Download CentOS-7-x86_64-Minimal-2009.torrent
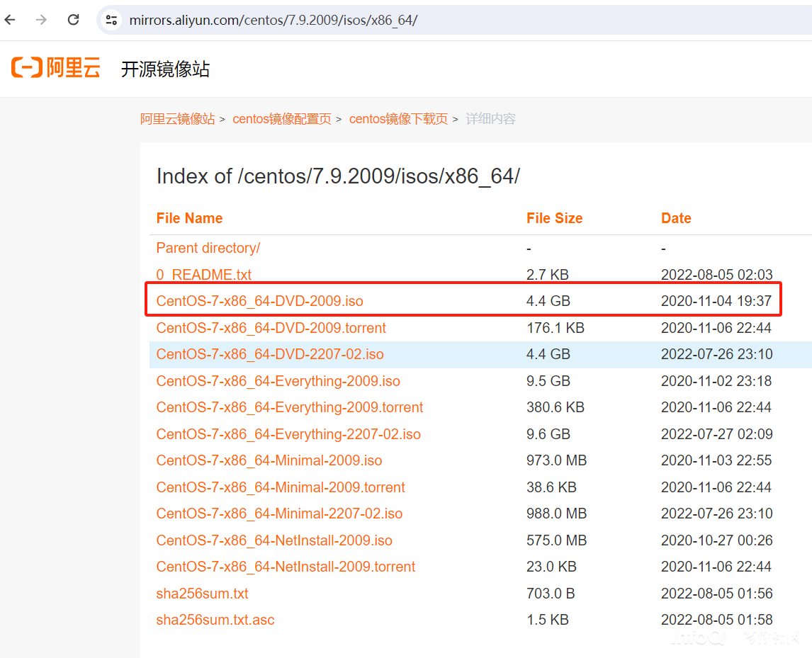 [281, 487]
